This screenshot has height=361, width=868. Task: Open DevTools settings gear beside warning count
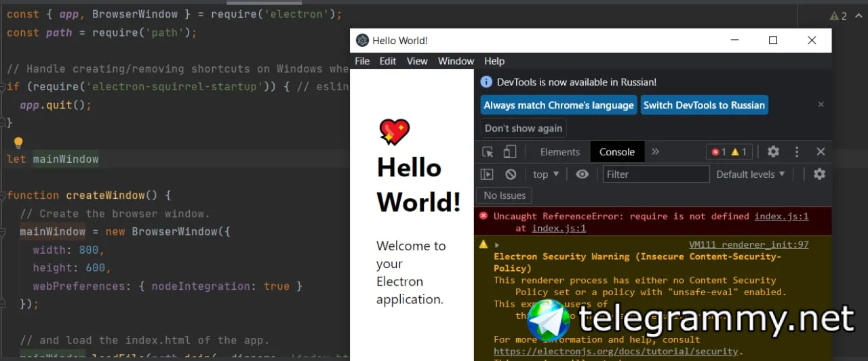click(x=773, y=152)
